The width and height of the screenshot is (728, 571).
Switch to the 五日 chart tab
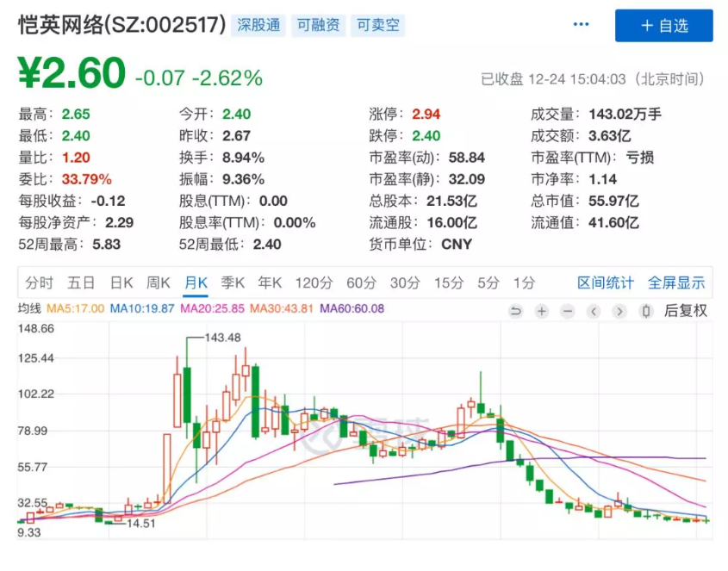tap(81, 282)
